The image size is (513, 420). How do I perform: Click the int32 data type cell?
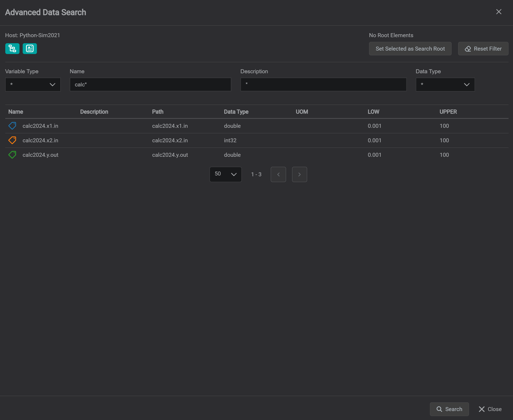[230, 140]
